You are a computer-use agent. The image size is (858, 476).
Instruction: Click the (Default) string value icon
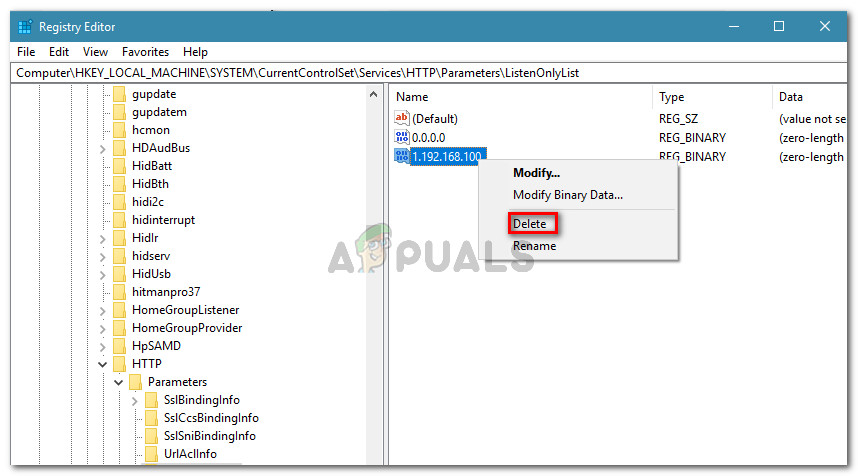pyautogui.click(x=402, y=118)
